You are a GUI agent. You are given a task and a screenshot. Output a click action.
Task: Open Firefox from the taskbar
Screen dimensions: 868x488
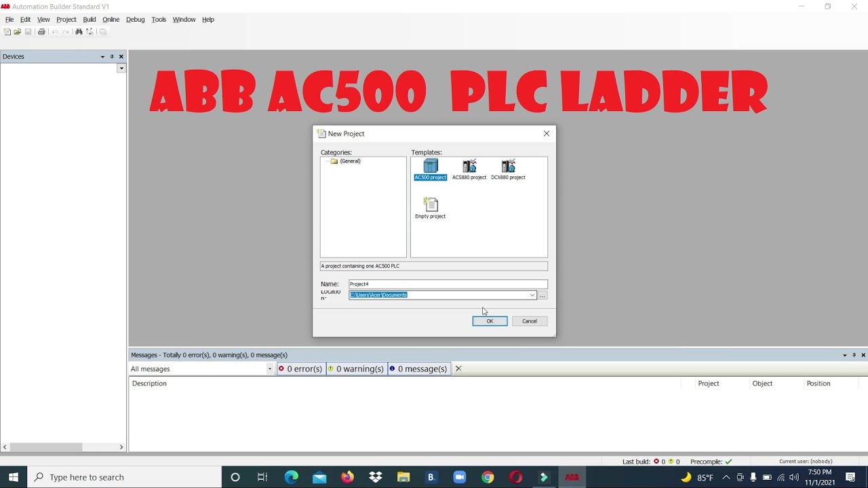(347, 477)
